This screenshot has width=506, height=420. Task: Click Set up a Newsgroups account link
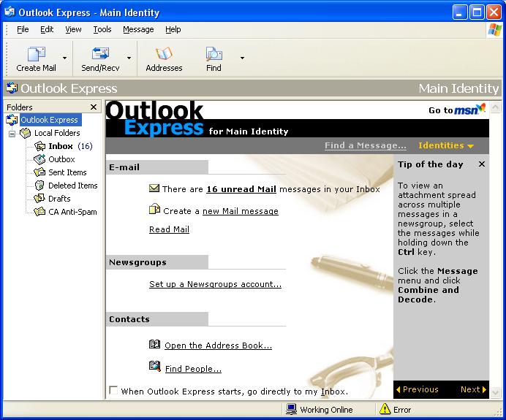click(215, 284)
